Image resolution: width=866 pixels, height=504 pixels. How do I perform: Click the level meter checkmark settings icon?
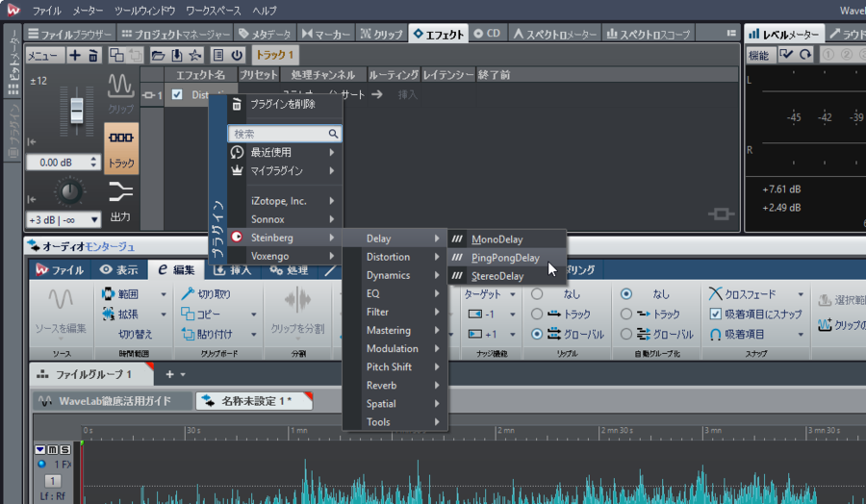click(786, 55)
